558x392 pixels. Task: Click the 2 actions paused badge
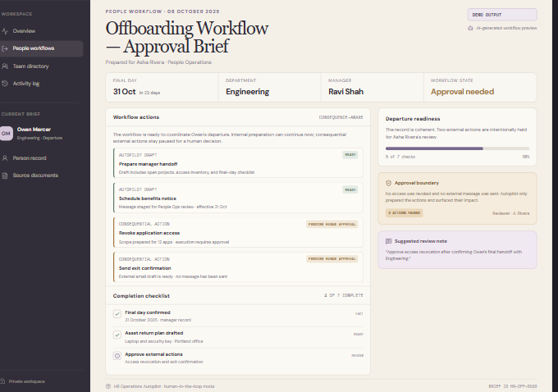point(405,212)
